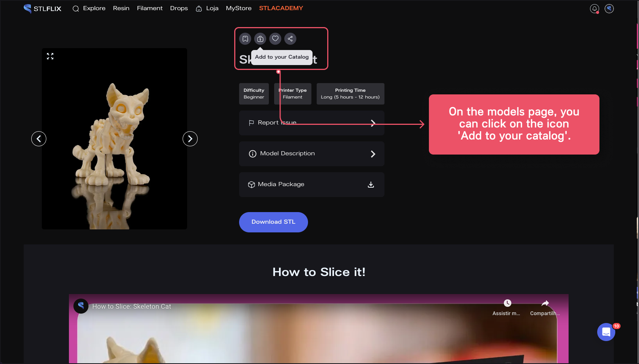Click the 'Add to your Catalog' briefcase icon

point(260,38)
